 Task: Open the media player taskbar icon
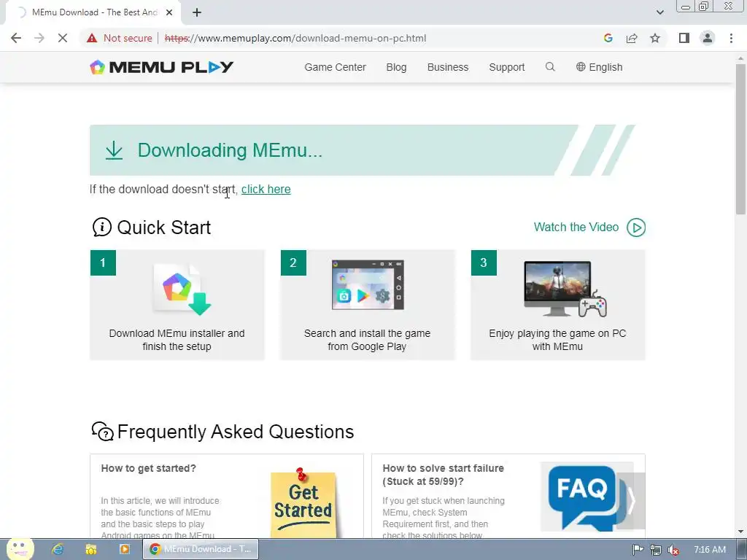tap(124, 550)
